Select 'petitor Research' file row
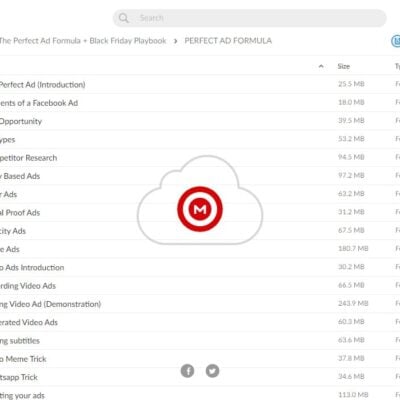This screenshot has width=400, height=400. [200, 158]
